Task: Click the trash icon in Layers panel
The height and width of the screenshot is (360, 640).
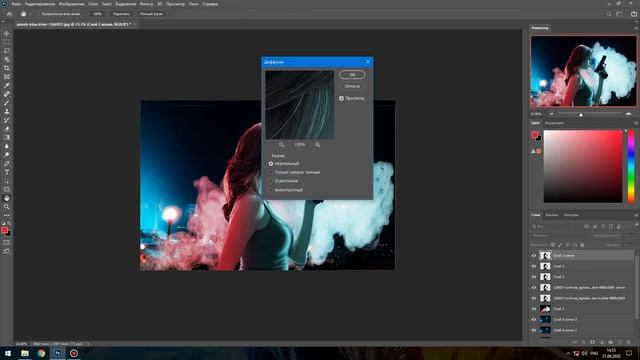Action: pyautogui.click(x=628, y=342)
